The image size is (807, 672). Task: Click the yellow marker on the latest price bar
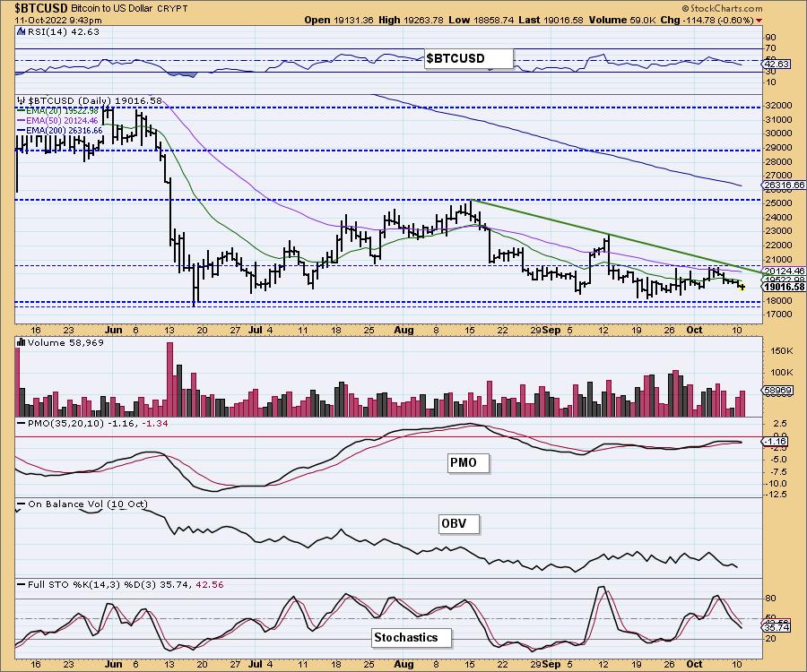click(x=742, y=288)
